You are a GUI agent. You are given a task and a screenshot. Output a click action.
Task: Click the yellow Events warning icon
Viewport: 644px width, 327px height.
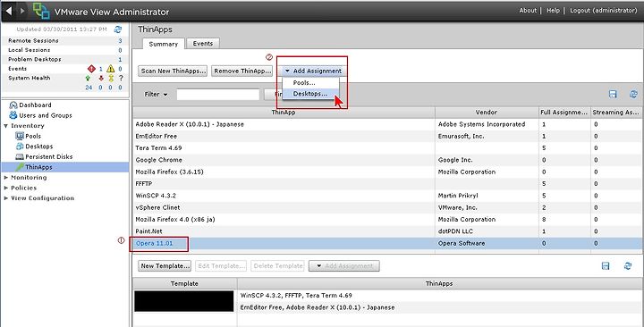111,69
